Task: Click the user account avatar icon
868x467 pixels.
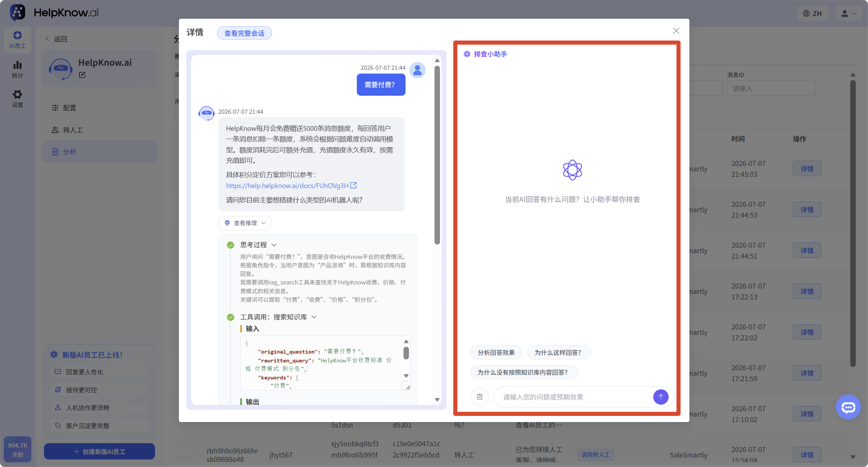Action: tap(848, 13)
